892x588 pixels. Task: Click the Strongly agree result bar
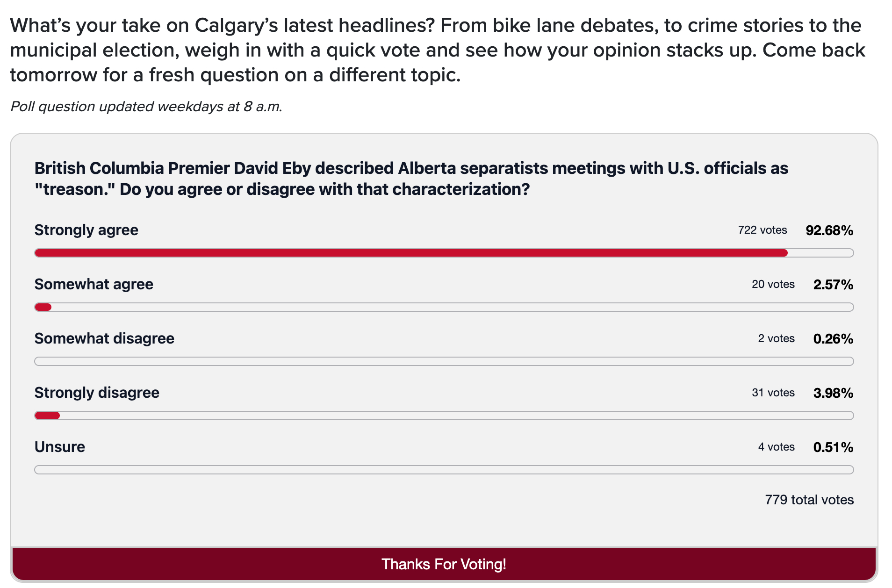point(444,253)
